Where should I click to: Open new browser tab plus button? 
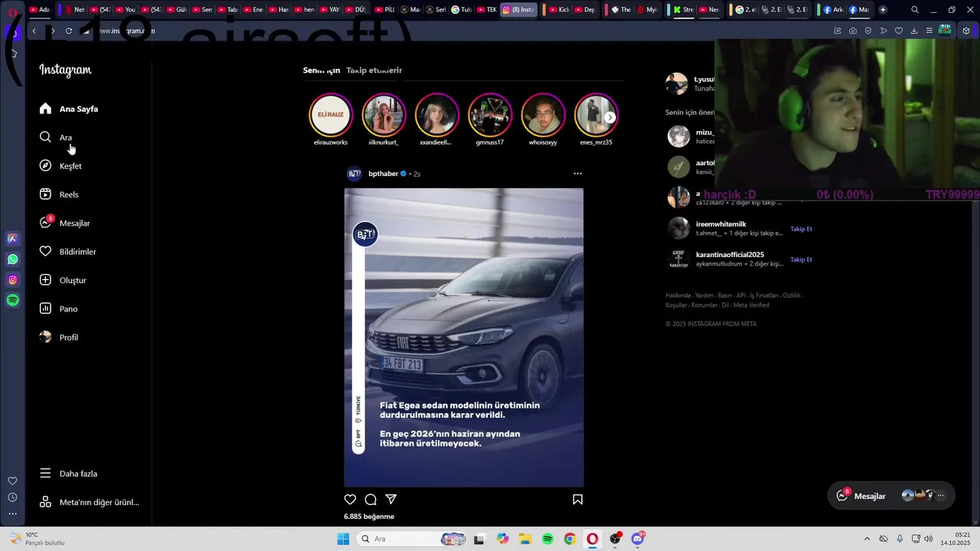pyautogui.click(x=883, y=10)
